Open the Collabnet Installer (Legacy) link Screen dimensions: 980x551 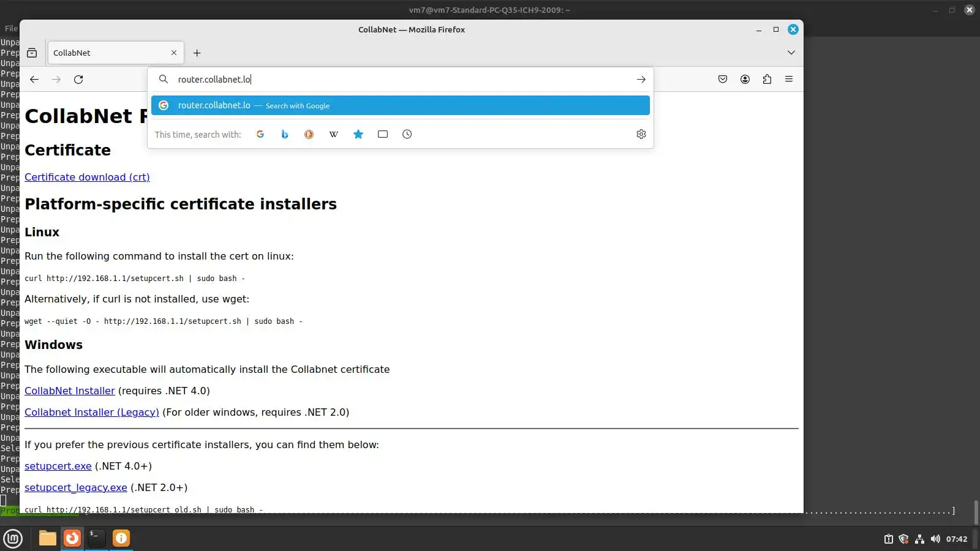click(92, 412)
